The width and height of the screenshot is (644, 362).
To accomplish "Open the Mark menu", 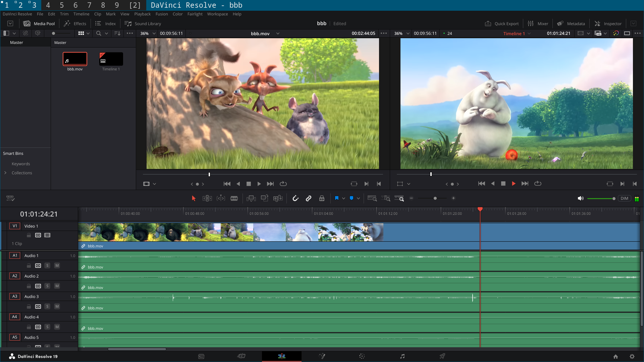I will [x=111, y=14].
